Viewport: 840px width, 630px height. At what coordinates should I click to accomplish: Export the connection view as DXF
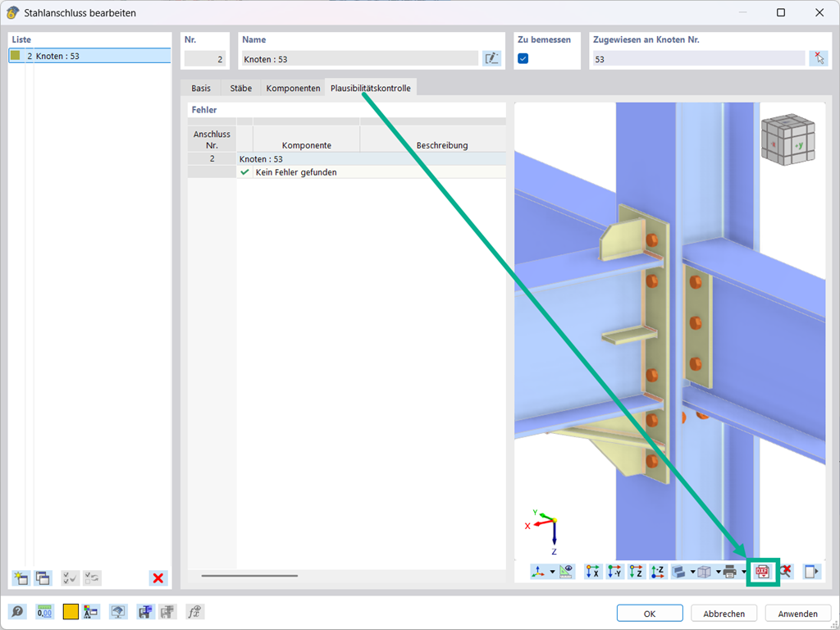pos(763,572)
